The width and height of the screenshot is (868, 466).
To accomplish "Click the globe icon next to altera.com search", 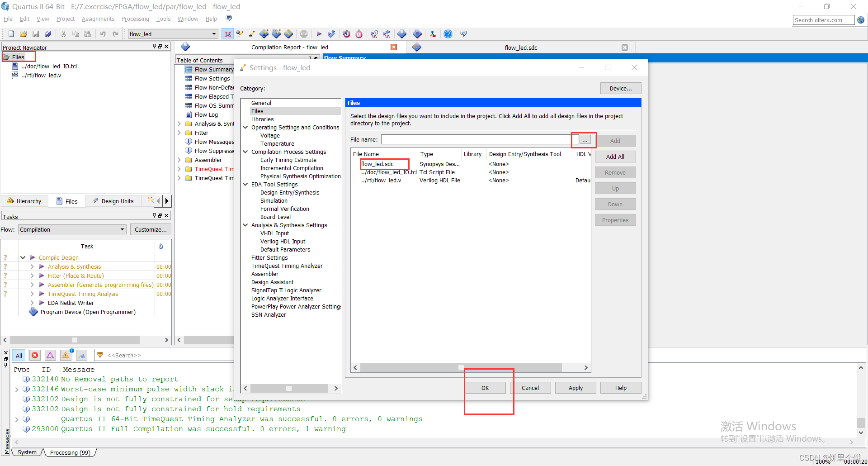I will point(861,20).
